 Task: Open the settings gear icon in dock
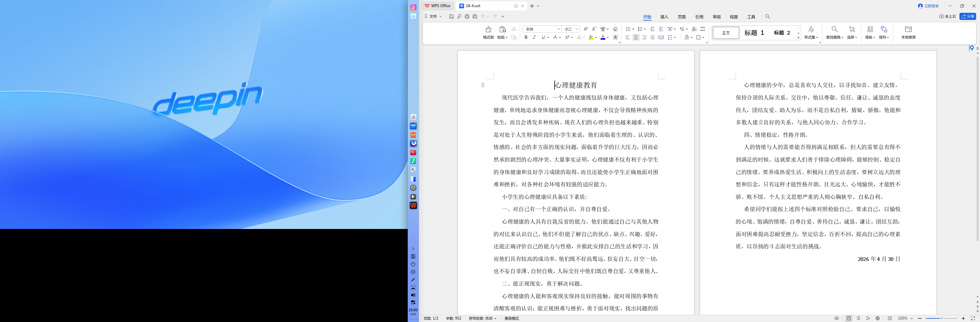(413, 188)
